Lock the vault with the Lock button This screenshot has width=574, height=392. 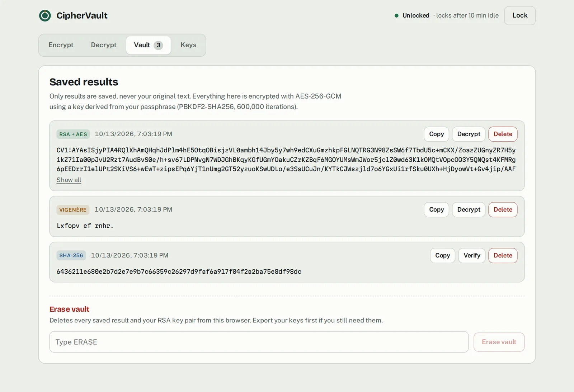[x=520, y=15]
